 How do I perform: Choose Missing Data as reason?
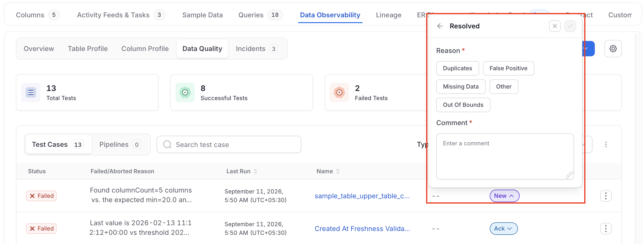coord(461,87)
